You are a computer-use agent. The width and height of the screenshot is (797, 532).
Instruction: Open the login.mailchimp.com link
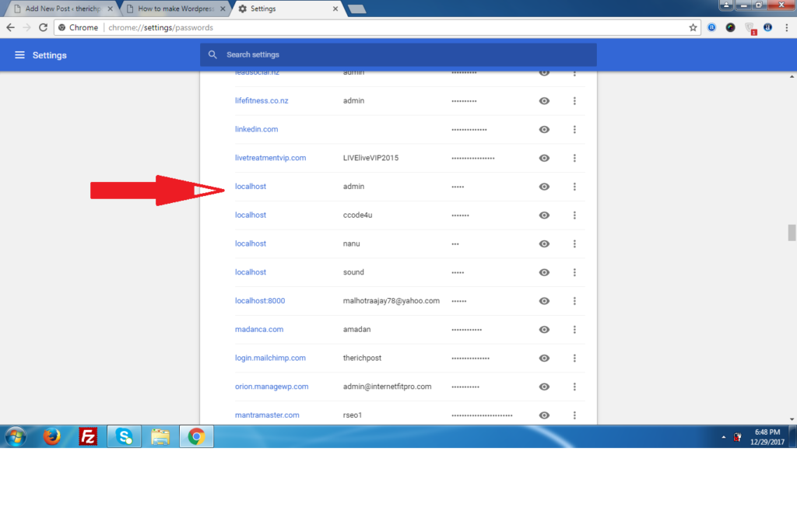tap(270, 358)
